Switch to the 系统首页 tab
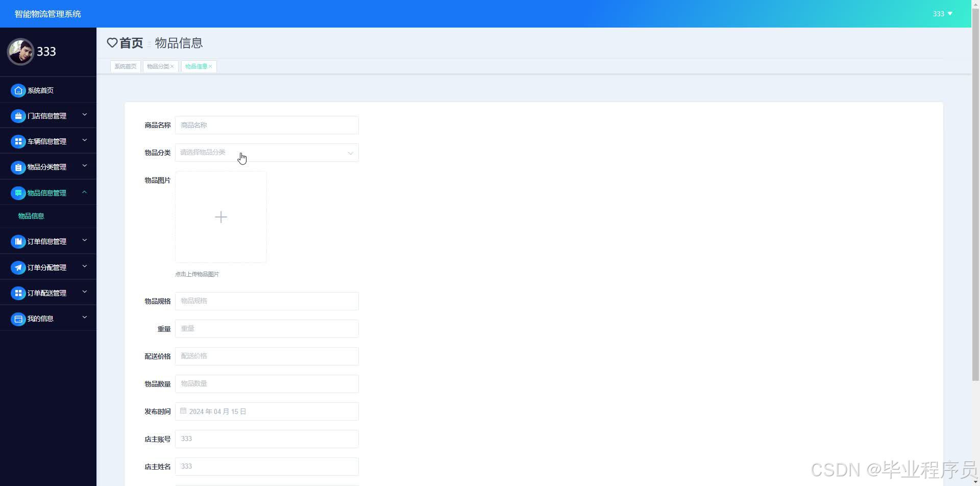 (126, 66)
